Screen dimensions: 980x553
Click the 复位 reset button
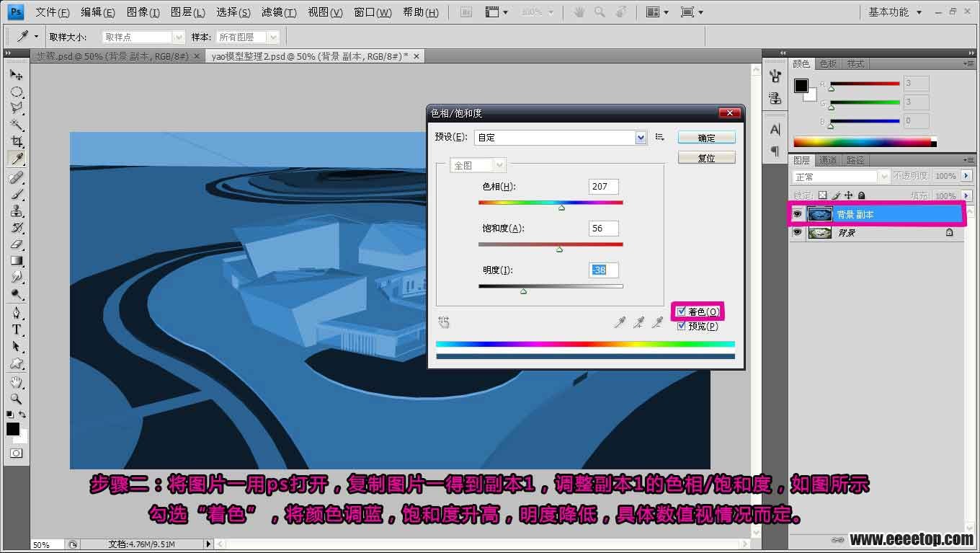pos(707,158)
